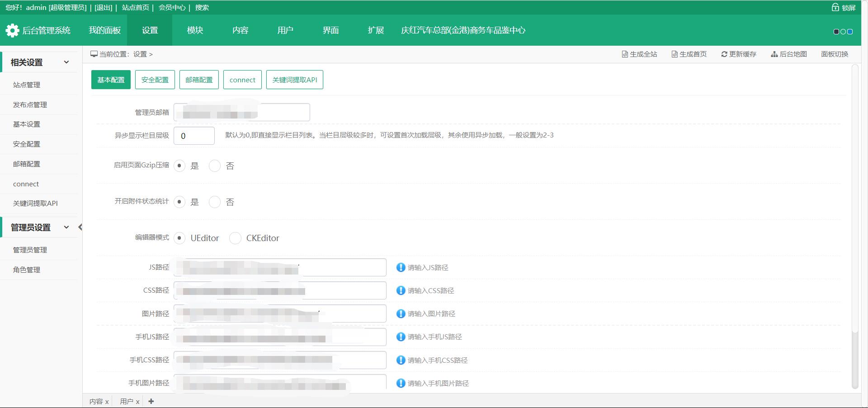Click the info icon beside 请输入CSS路径
The width and height of the screenshot is (868, 408).
click(x=401, y=290)
